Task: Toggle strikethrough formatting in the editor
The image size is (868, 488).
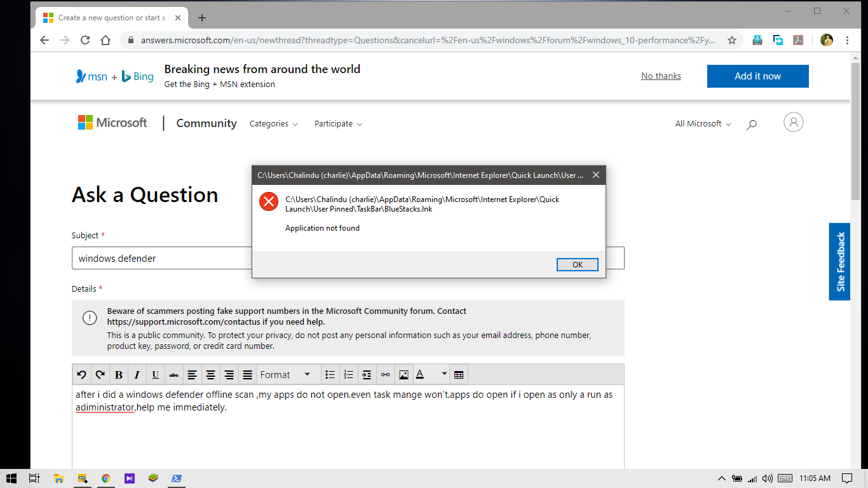Action: pos(173,375)
